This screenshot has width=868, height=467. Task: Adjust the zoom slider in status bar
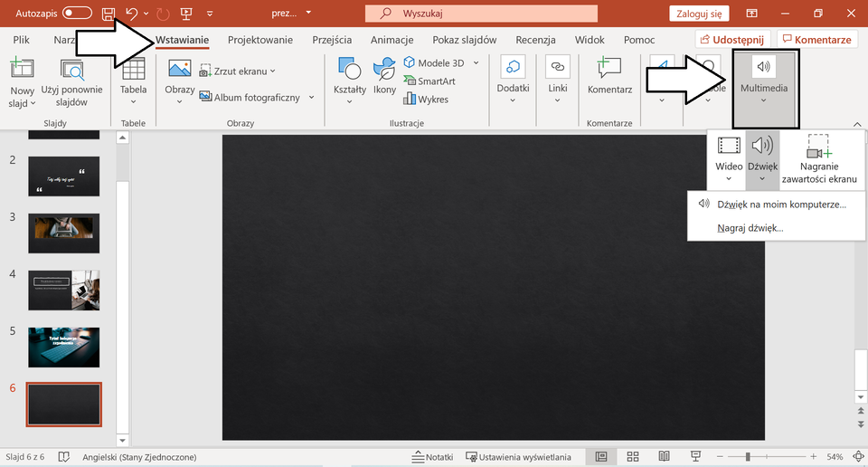[x=747, y=457]
